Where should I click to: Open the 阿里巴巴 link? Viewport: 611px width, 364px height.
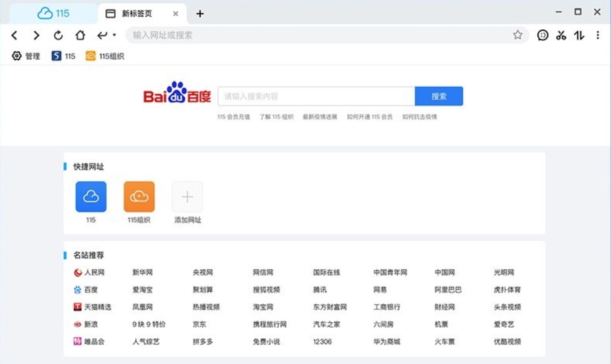pyautogui.click(x=448, y=290)
